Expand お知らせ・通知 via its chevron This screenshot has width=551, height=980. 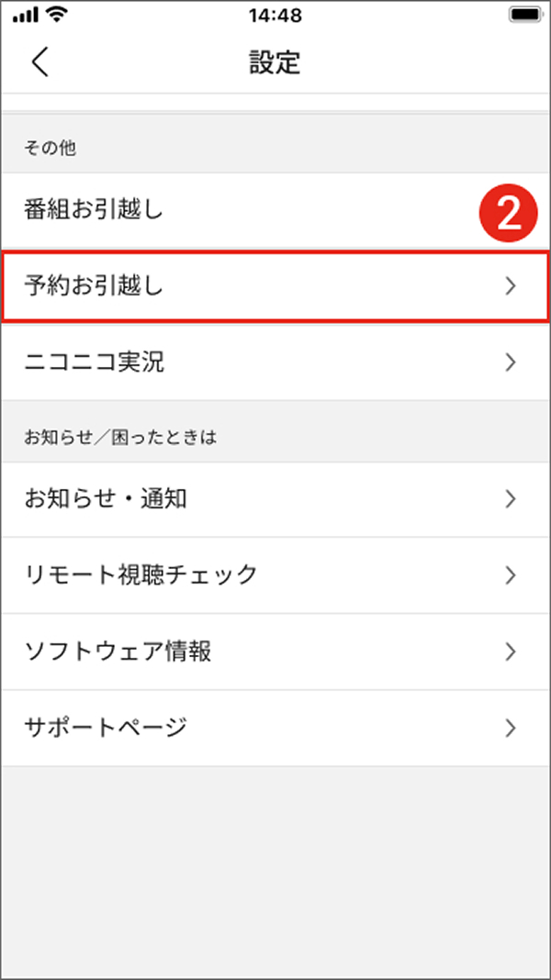512,499
